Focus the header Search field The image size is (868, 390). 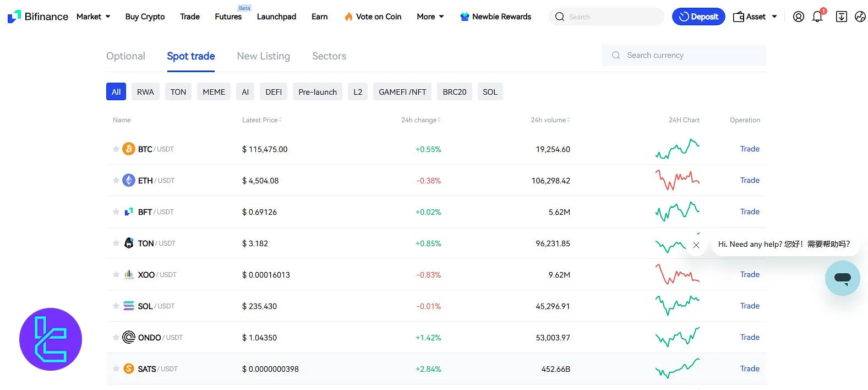point(606,17)
